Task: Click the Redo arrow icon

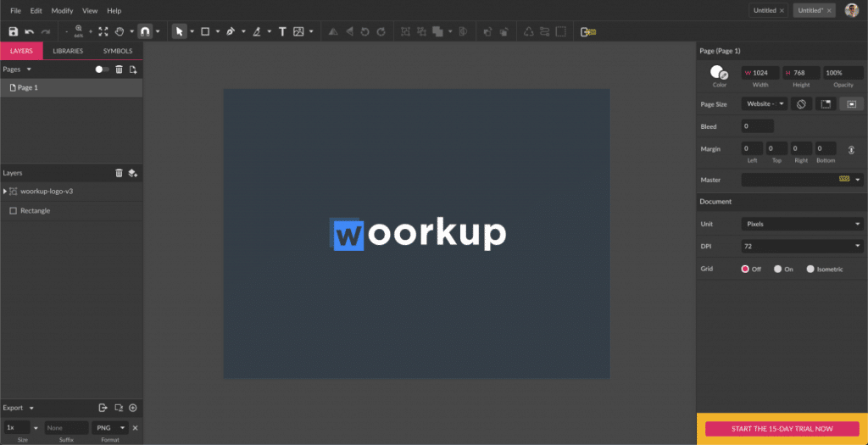Action: tap(46, 31)
